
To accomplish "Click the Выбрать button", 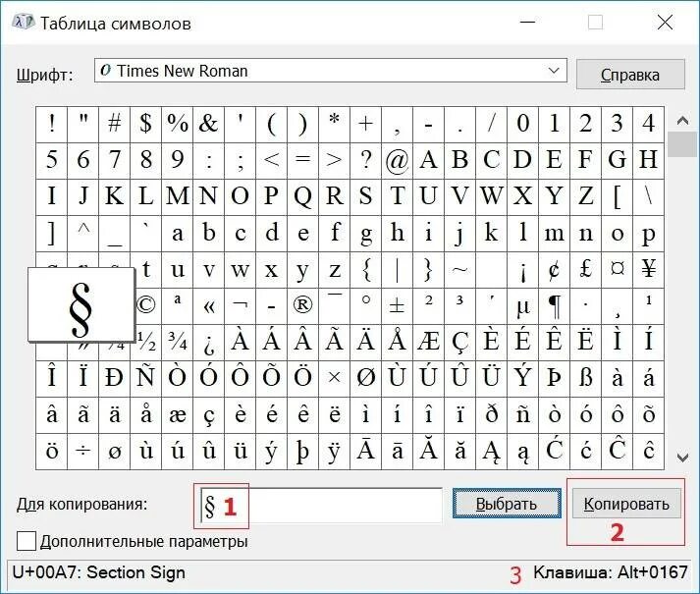I will pos(507,504).
